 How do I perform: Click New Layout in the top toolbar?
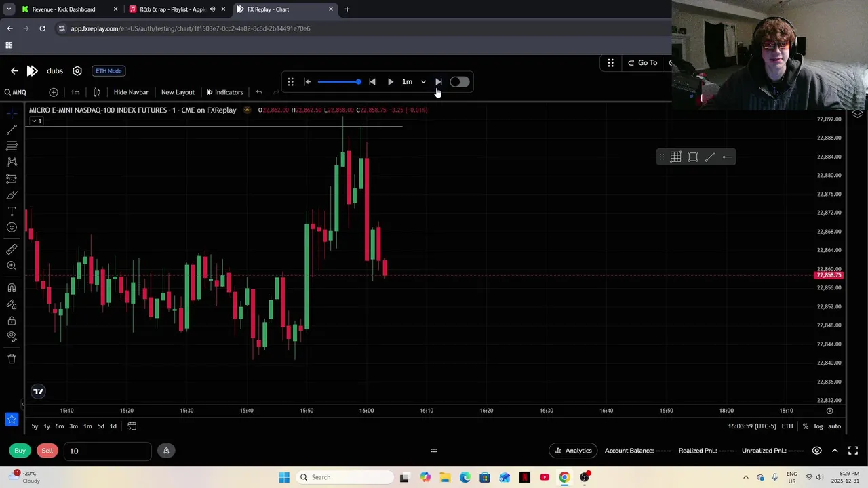(x=178, y=92)
